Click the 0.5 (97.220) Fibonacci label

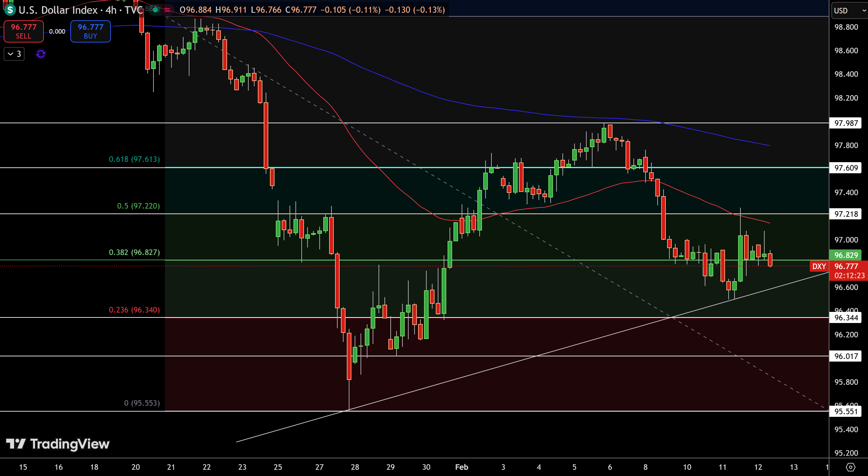(x=138, y=206)
